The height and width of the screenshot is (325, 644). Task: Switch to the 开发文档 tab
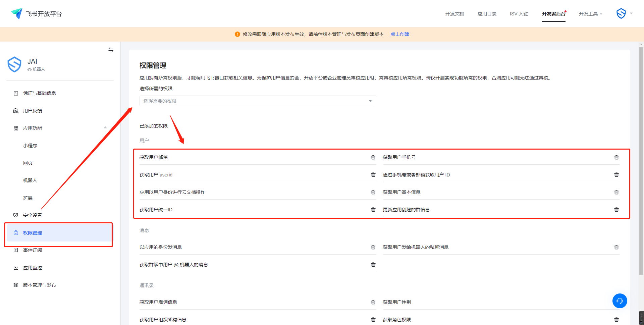point(454,14)
